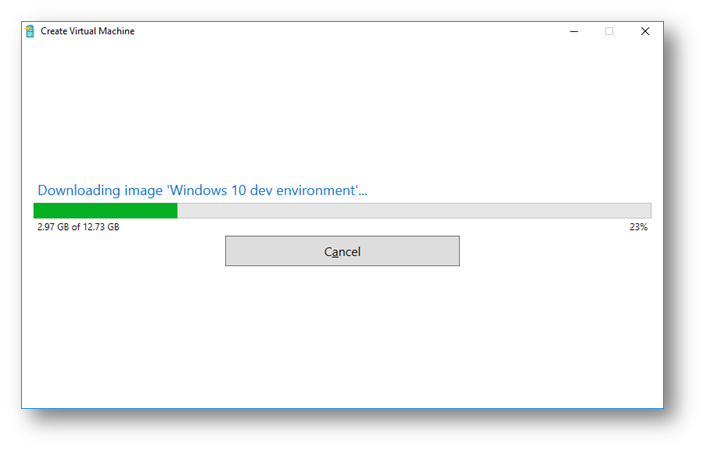The height and width of the screenshot is (451, 706).
Task: Click the disabled maximize window button
Action: (609, 32)
